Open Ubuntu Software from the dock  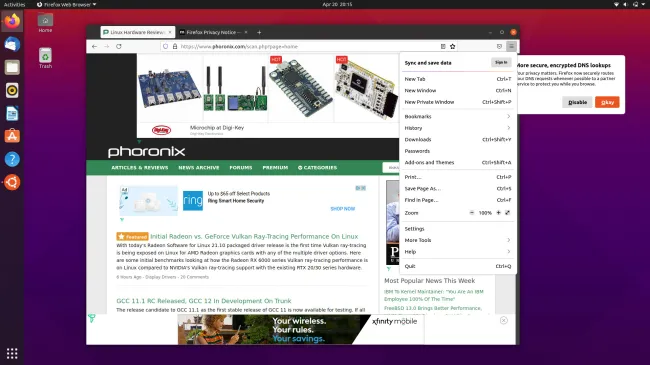(x=12, y=136)
